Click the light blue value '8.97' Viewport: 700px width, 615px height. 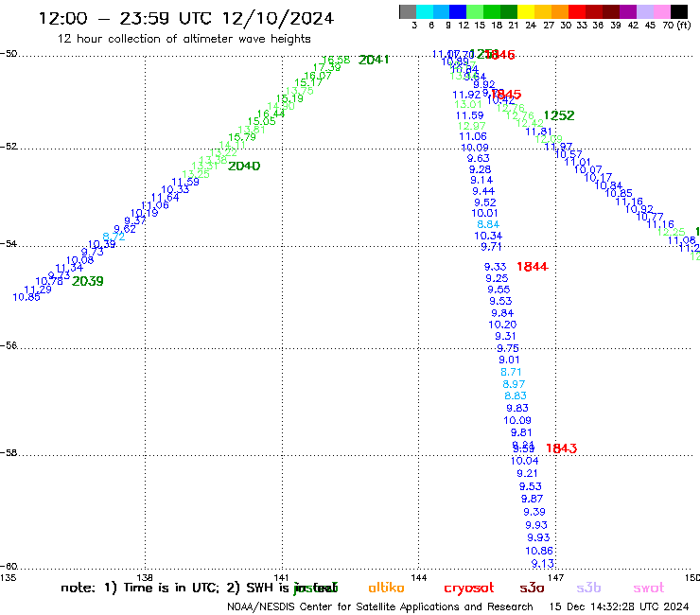click(514, 384)
